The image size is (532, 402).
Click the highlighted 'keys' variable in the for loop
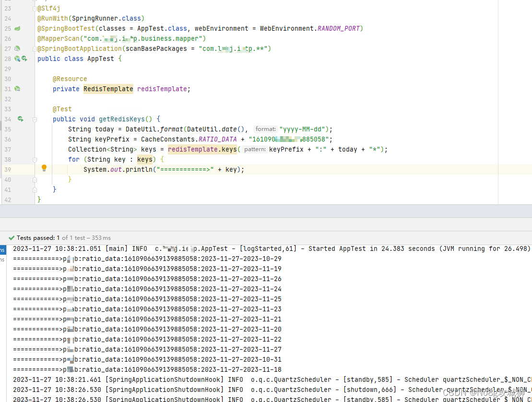pyautogui.click(x=144, y=159)
